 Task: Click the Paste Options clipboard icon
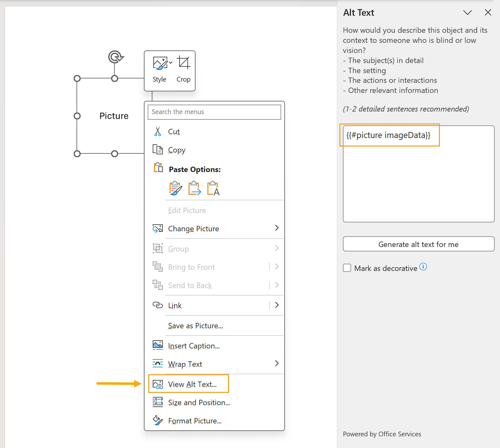tap(158, 167)
